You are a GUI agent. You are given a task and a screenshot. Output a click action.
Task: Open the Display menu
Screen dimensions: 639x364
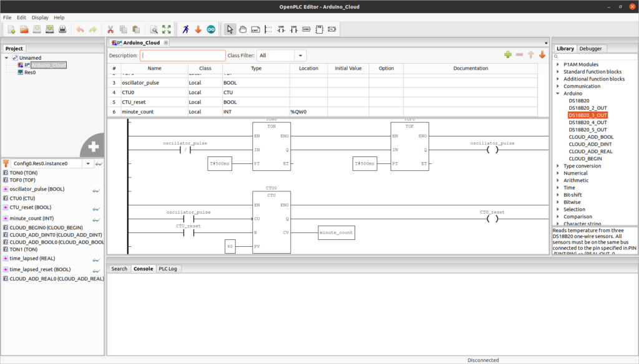pos(39,17)
